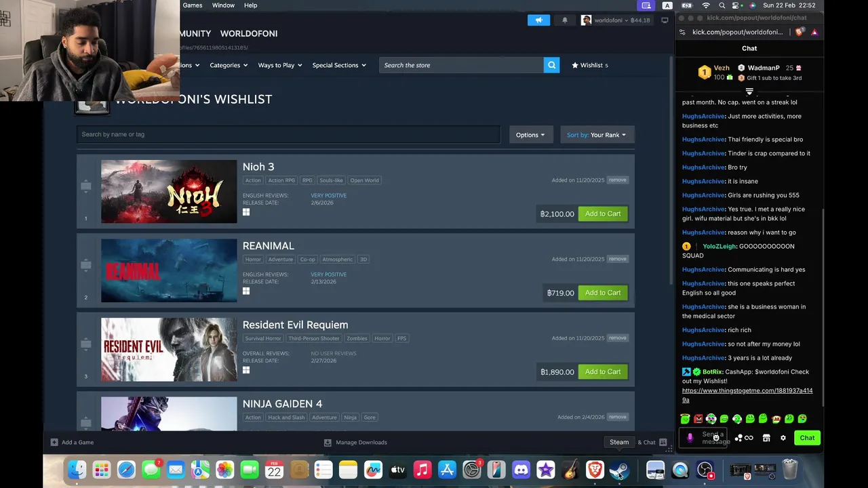Click the microphone icon in Kick chat input
Image resolution: width=868 pixels, height=488 pixels.
[x=690, y=438]
